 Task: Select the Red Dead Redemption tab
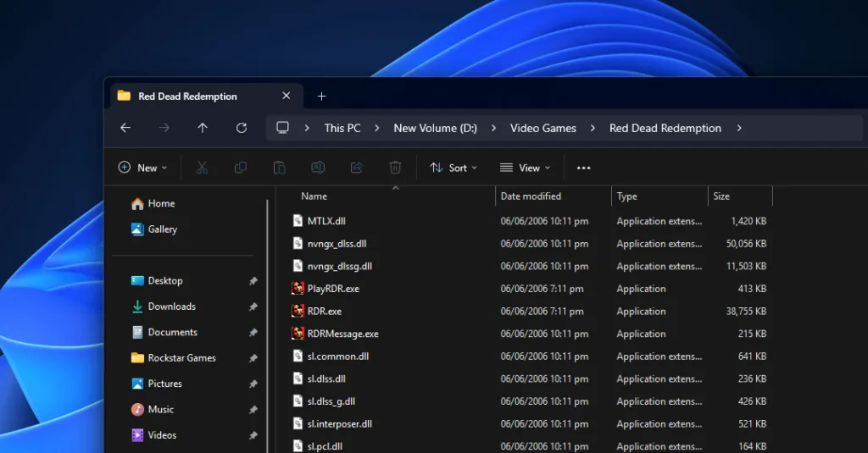pyautogui.click(x=207, y=97)
